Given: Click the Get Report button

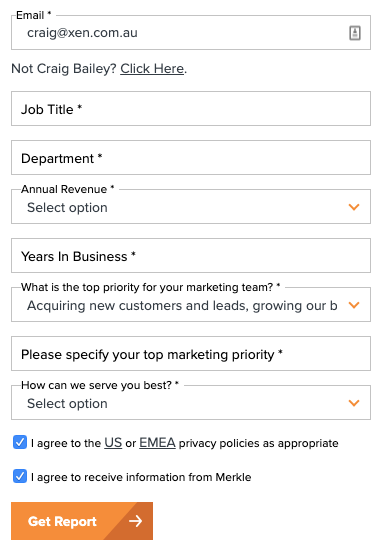Looking at the screenshot, I should [82, 521].
